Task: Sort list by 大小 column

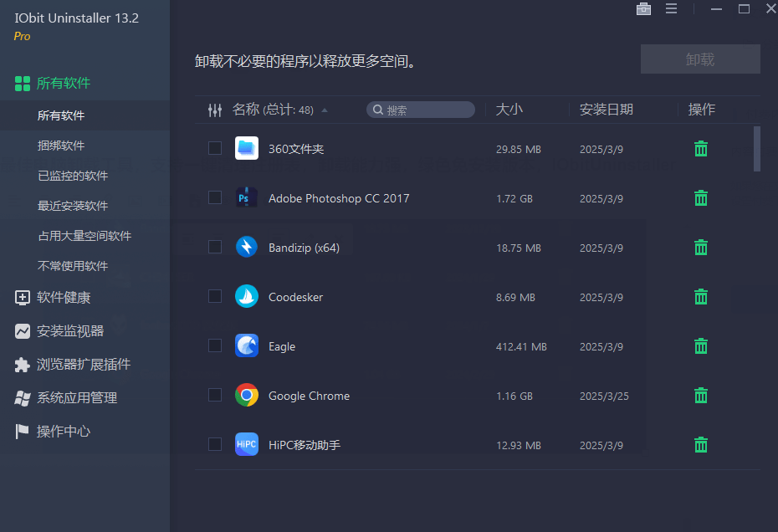Action: point(508,110)
